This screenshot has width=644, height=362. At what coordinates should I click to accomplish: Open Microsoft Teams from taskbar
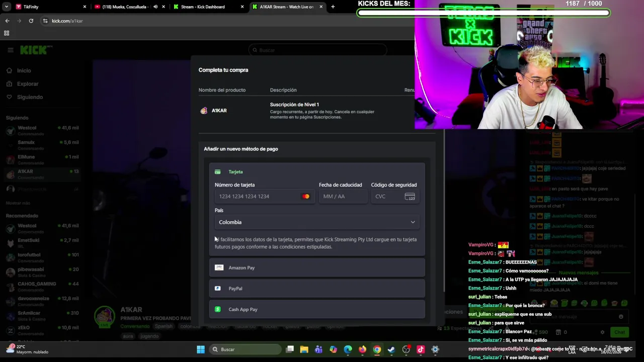click(x=318, y=349)
